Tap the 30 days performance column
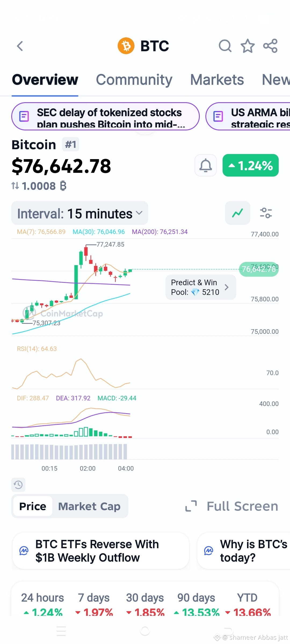The width and height of the screenshot is (290, 644). (x=145, y=604)
